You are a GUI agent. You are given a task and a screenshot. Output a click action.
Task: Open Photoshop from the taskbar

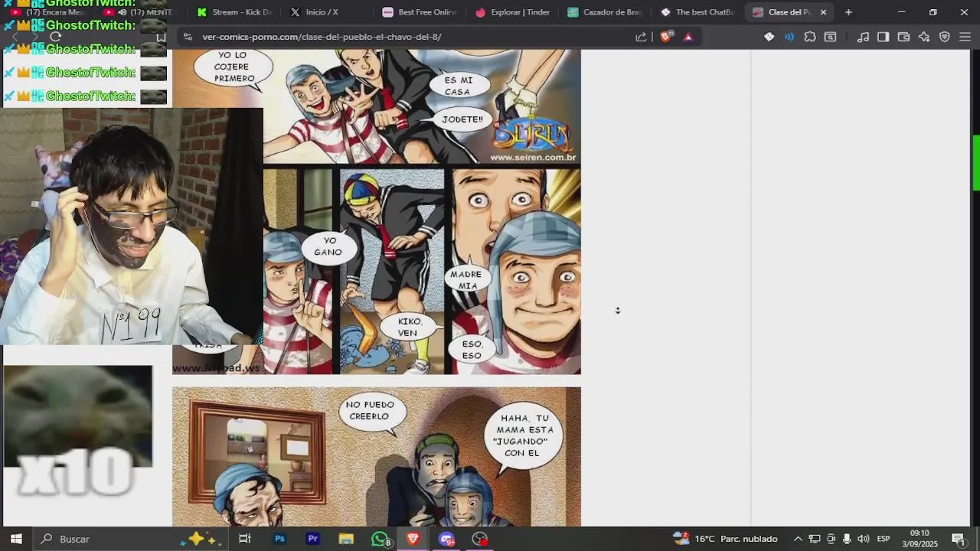(279, 539)
